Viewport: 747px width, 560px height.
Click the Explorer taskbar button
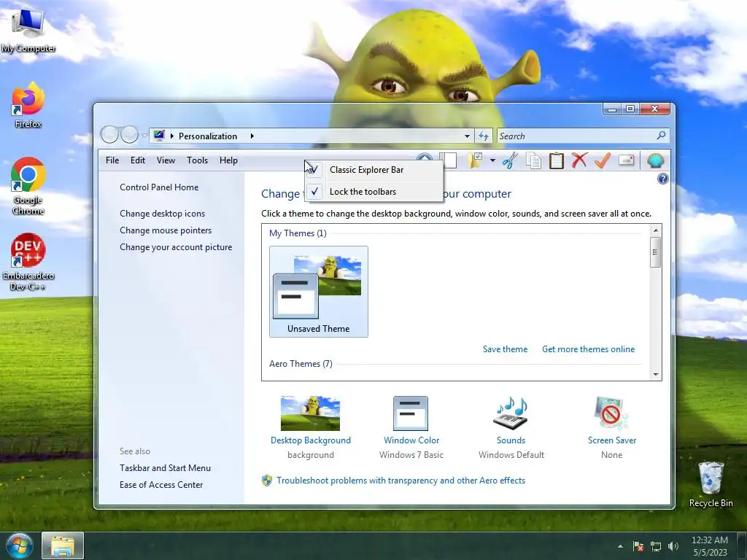pyautogui.click(x=63, y=545)
